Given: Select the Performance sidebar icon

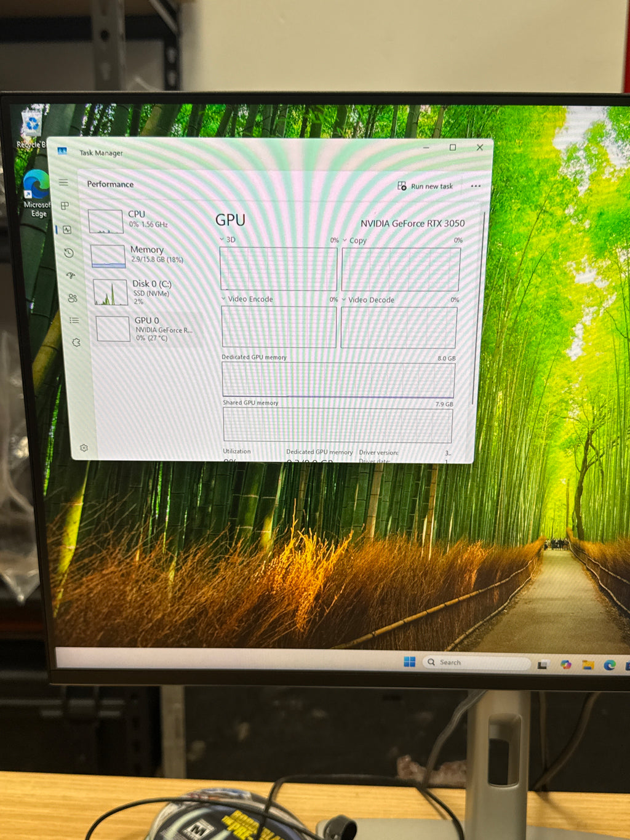Looking at the screenshot, I should tap(67, 230).
